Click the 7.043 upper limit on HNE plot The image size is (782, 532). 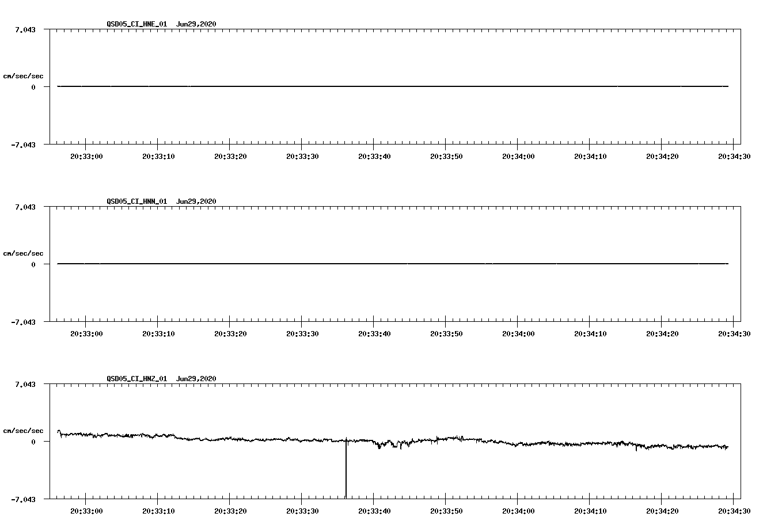click(25, 29)
